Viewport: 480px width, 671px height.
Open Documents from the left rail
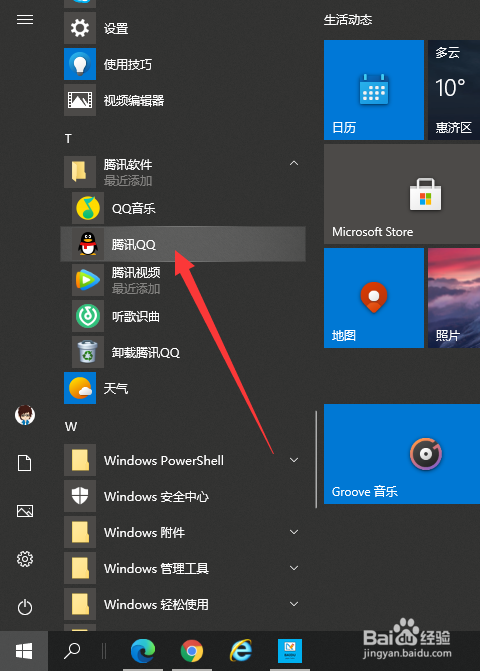pyautogui.click(x=25, y=463)
